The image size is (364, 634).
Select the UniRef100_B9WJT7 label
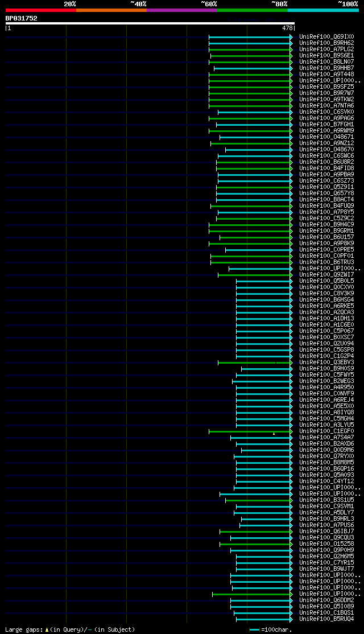(x=327, y=569)
